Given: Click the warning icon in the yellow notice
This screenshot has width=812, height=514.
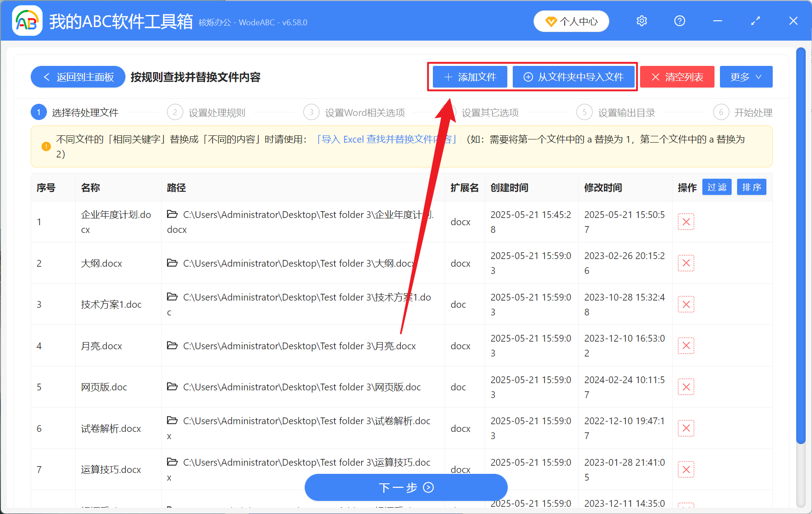Looking at the screenshot, I should (45, 146).
